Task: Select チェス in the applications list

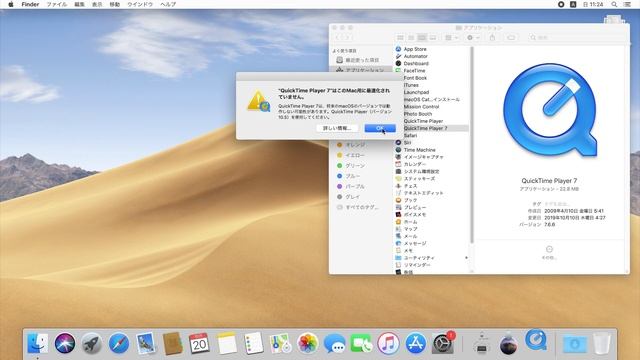Action: pos(410,186)
